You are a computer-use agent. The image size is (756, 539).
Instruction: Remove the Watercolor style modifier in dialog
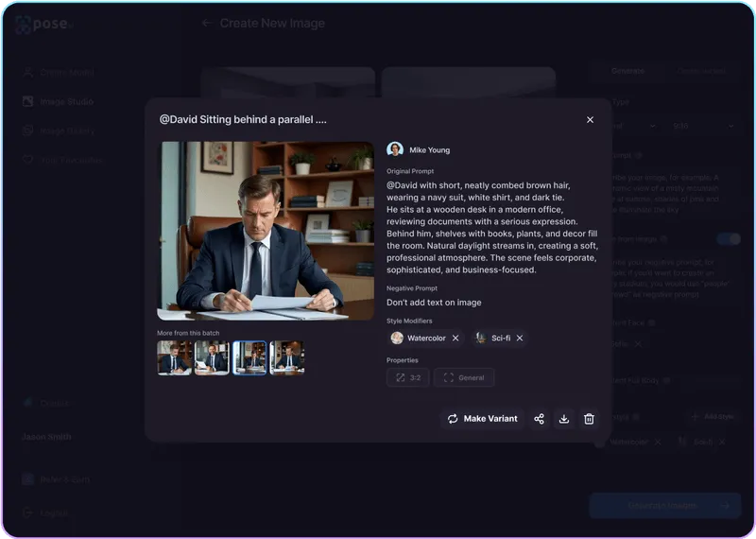tap(455, 339)
